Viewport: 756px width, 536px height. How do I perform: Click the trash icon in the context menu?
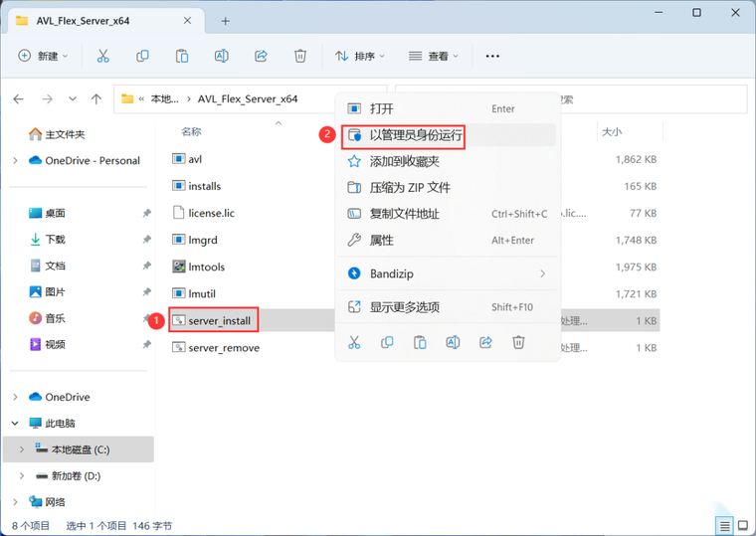pyautogui.click(x=518, y=342)
